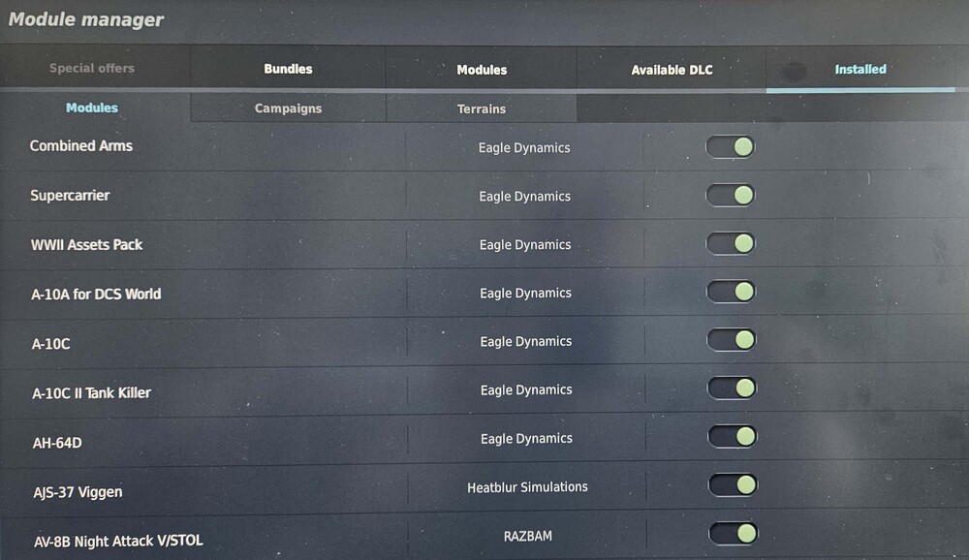Turn off AJS-37 Viggen toggle
This screenshot has height=560, width=969.
pos(733,484)
